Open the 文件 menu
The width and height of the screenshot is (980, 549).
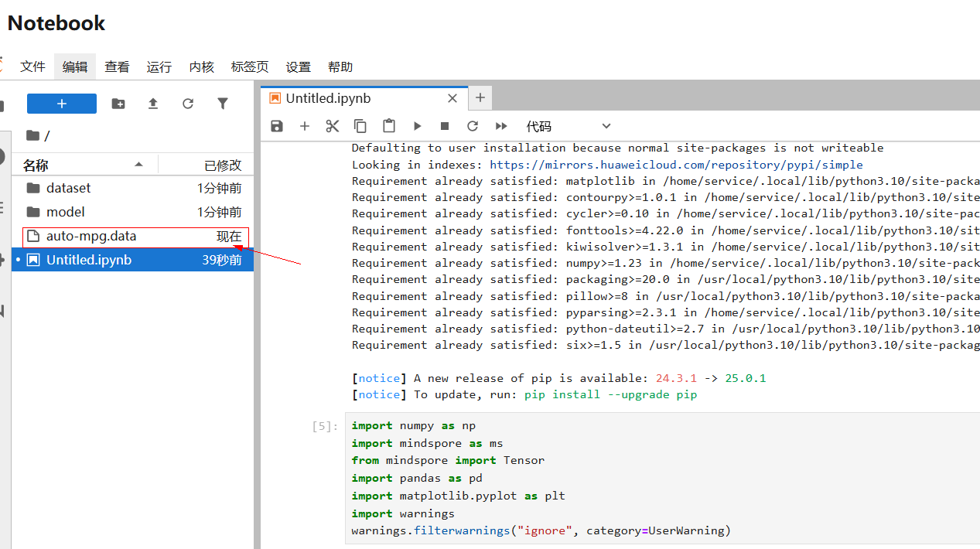pos(32,67)
